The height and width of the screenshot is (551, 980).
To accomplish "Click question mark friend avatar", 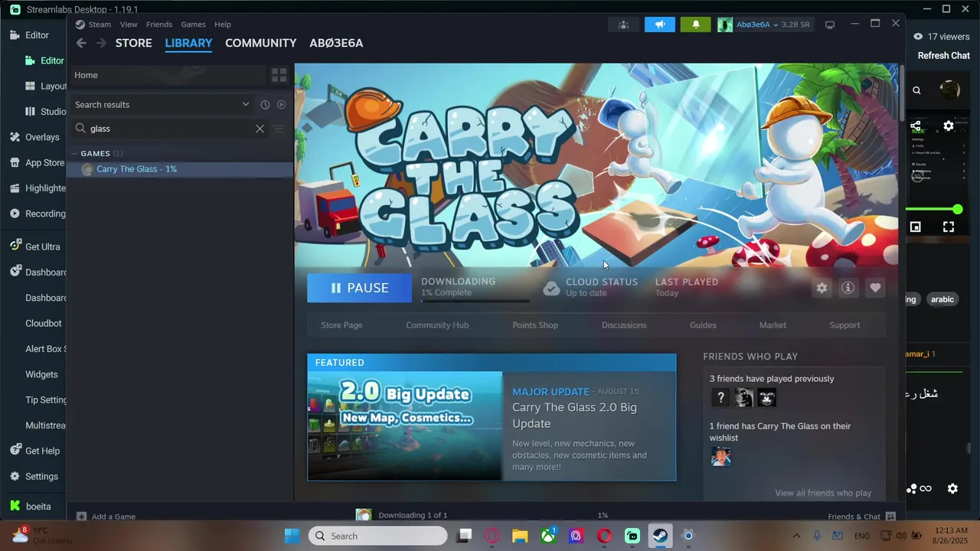I will (x=720, y=397).
